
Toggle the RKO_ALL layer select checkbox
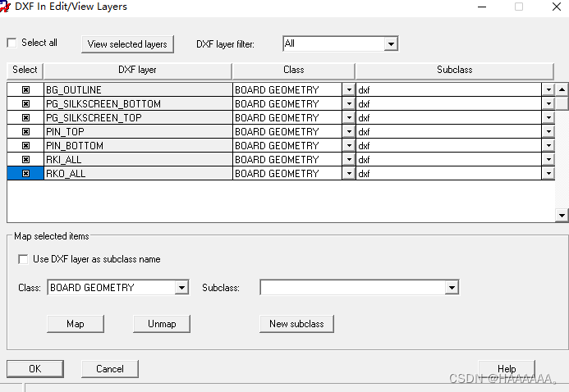(25, 174)
